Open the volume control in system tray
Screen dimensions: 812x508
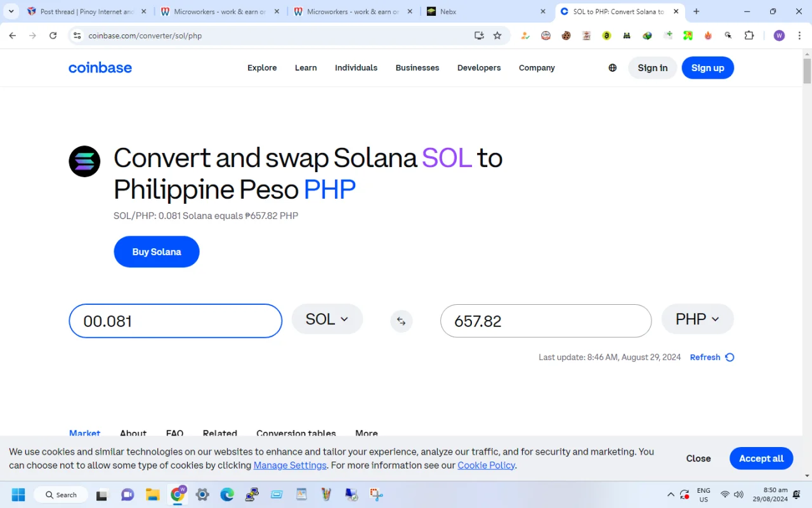(739, 495)
